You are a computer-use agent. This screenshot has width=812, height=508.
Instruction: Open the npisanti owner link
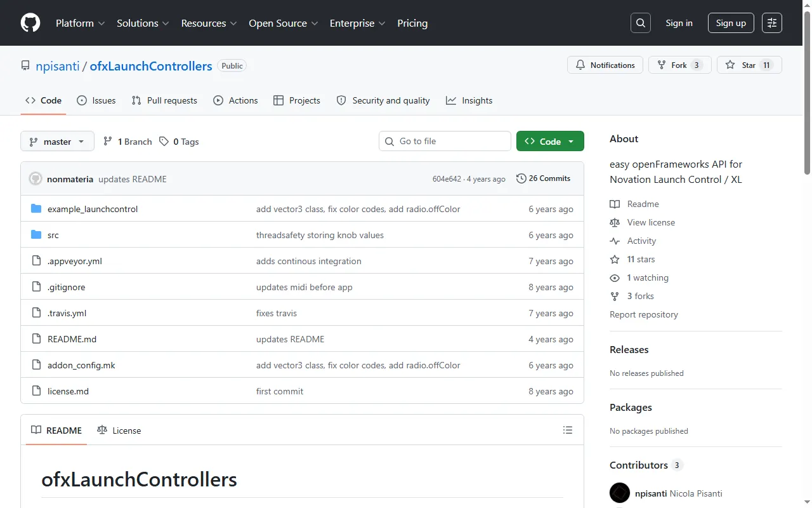point(57,66)
